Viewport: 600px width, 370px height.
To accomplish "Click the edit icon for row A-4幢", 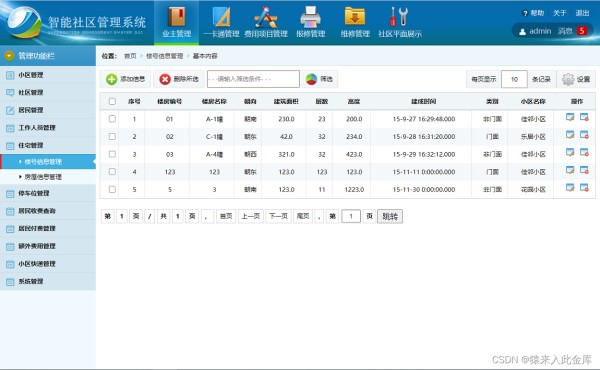I will [570, 153].
